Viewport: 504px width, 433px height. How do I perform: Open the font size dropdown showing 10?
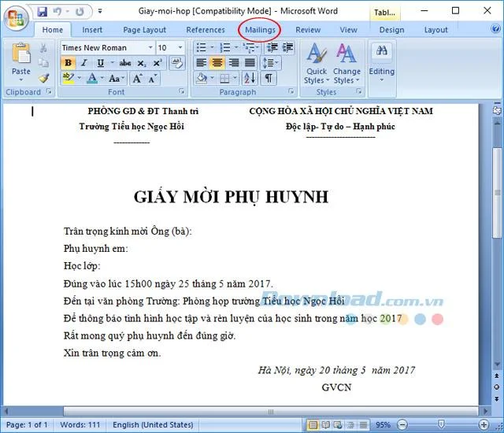click(180, 47)
